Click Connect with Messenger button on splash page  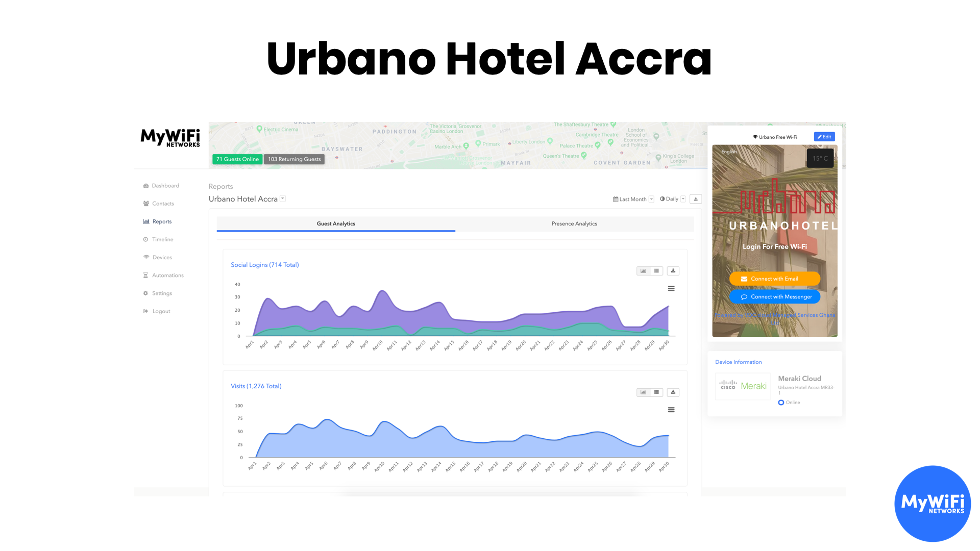pyautogui.click(x=775, y=297)
